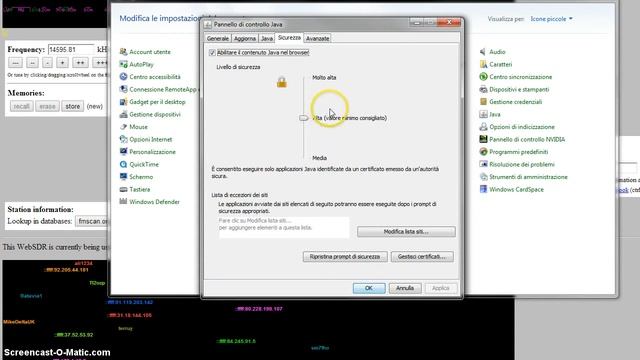Image resolution: width=640 pixels, height=360 pixels.
Task: Switch to Avanzate tab
Action: tap(318, 38)
